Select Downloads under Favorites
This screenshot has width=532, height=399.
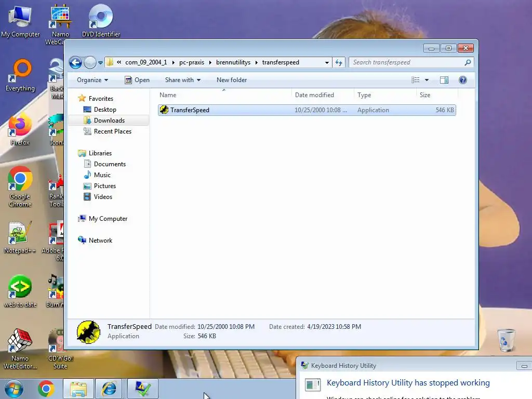(x=109, y=121)
